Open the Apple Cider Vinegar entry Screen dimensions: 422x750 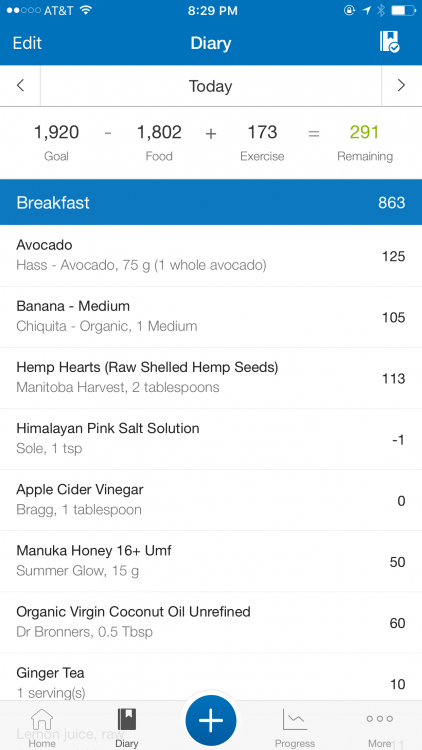(x=211, y=500)
